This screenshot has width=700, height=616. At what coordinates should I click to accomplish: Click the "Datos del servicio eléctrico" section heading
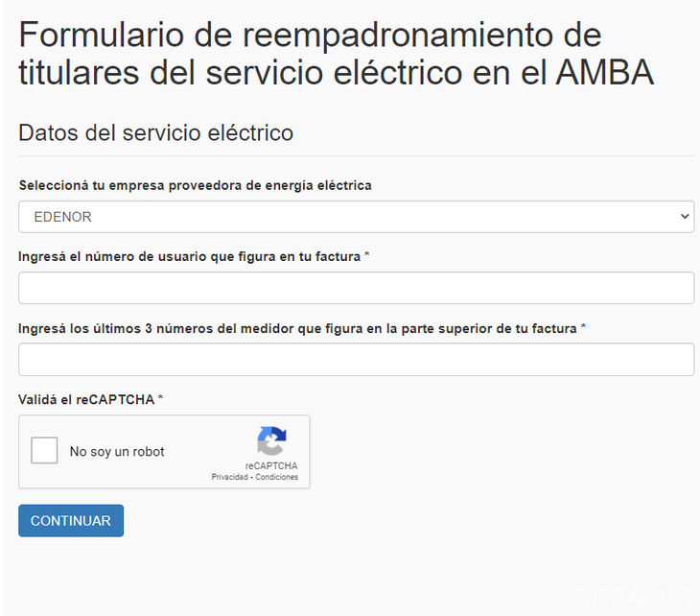point(155,133)
